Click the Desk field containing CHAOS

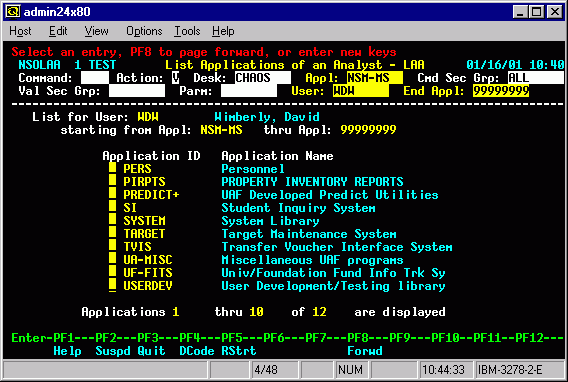pos(263,78)
